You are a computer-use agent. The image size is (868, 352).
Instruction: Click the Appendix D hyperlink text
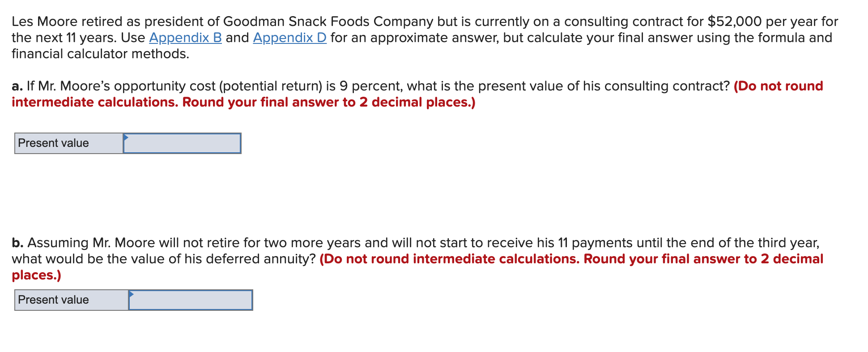[289, 38]
